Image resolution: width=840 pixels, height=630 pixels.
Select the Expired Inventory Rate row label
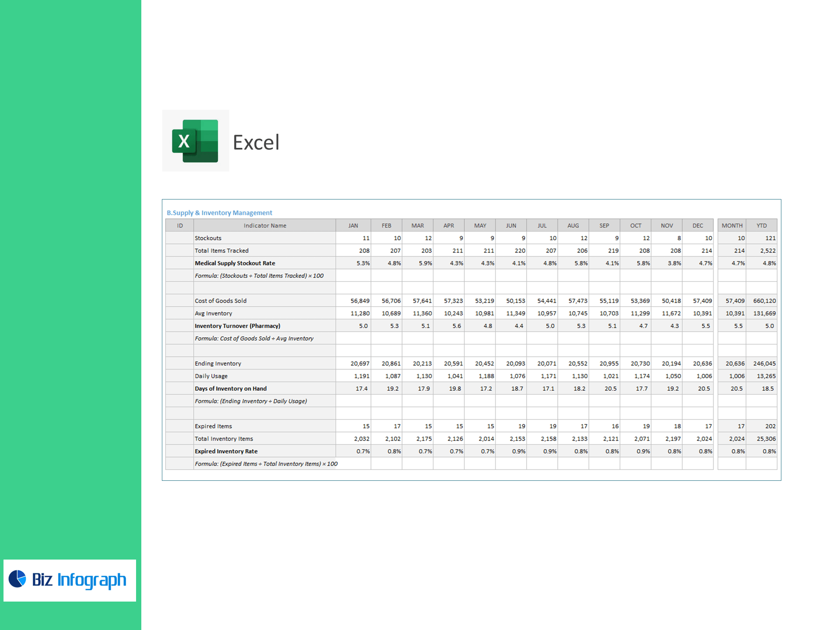coord(226,451)
